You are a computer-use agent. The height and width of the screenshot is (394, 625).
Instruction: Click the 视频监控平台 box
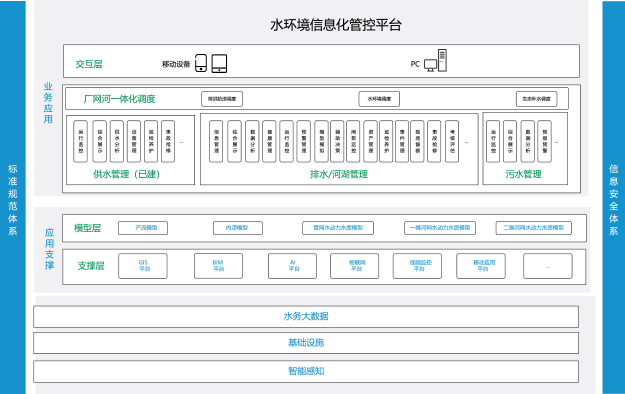(x=417, y=266)
